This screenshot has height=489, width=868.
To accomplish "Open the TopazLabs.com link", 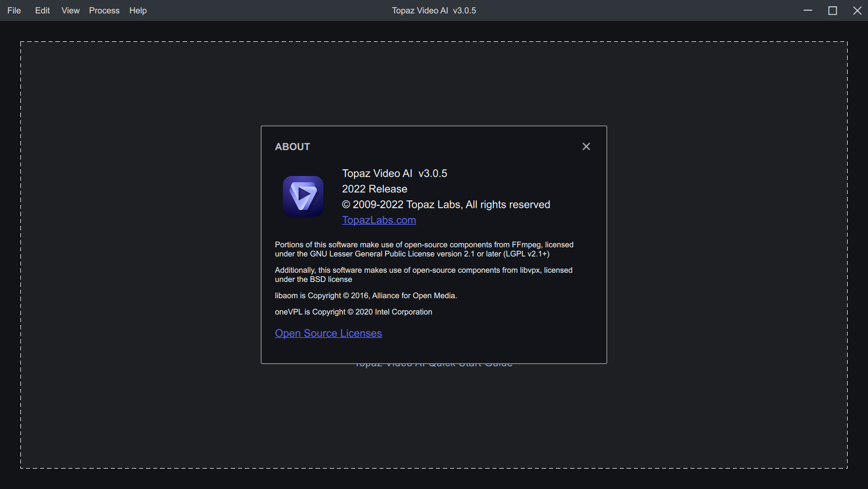I will (x=379, y=220).
